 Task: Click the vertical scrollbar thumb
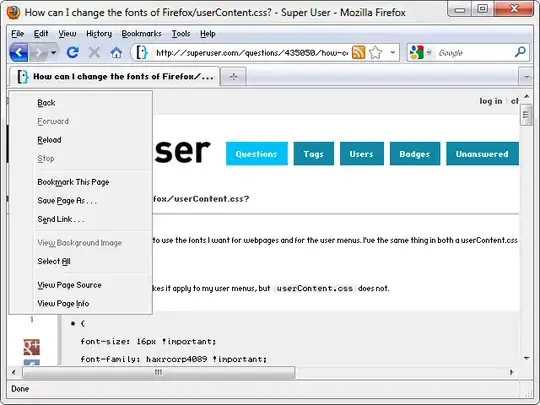click(526, 115)
